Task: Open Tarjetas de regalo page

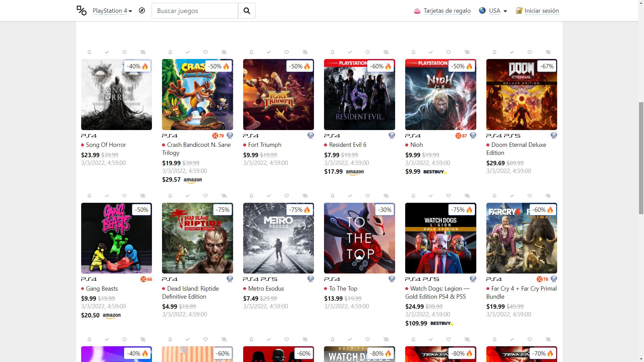Action: coord(447,11)
